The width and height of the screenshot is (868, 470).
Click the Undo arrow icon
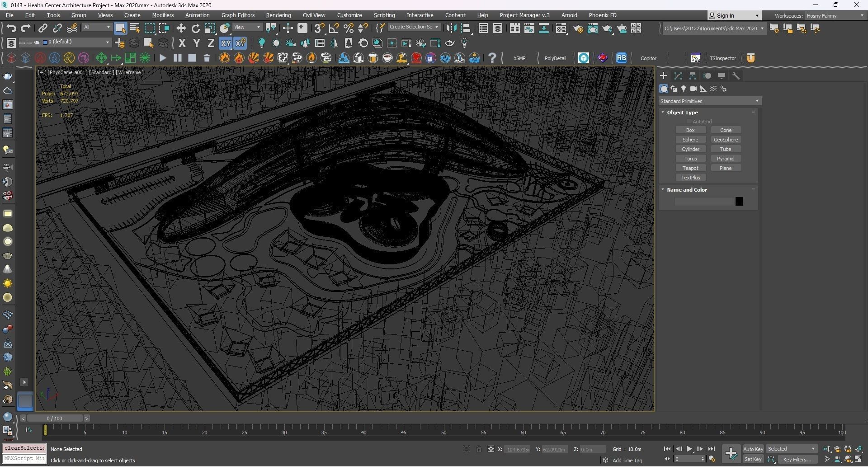pos(11,28)
